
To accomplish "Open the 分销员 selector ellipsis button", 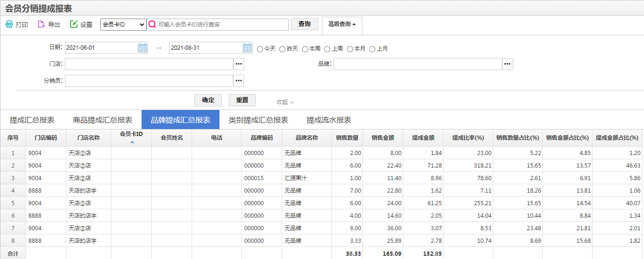I will coord(238,81).
